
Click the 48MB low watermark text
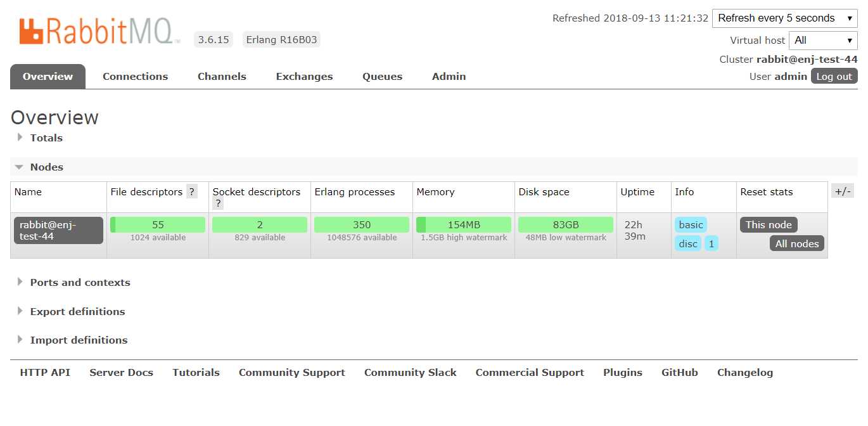point(566,238)
